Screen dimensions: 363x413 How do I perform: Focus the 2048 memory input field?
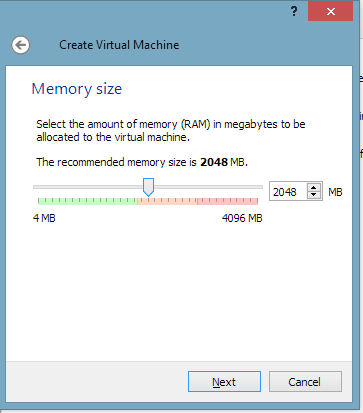(x=289, y=192)
